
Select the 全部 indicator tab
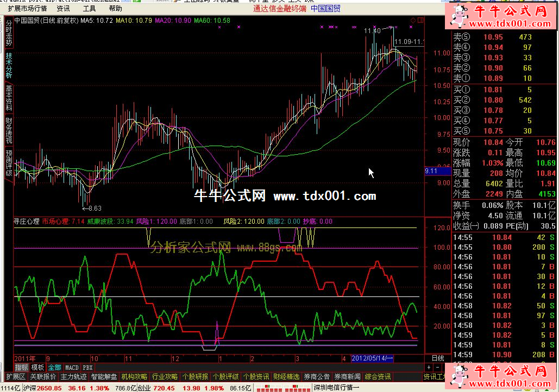[x=54, y=368]
